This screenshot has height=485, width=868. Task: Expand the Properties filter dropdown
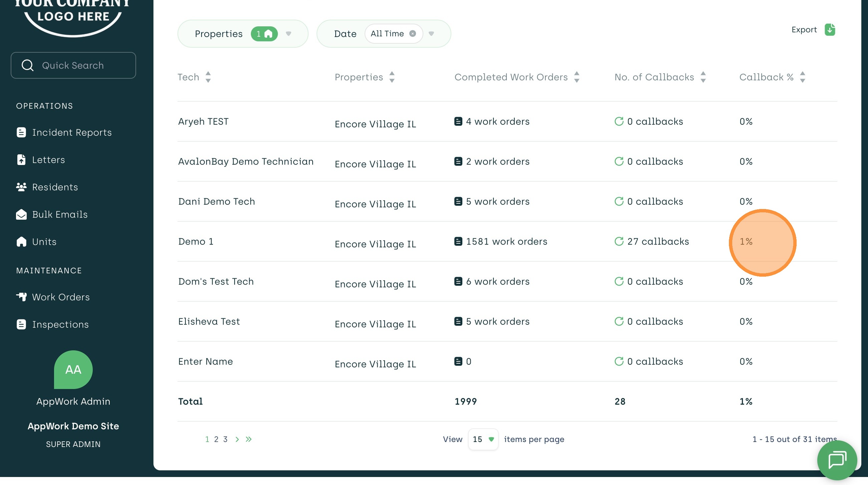click(289, 34)
